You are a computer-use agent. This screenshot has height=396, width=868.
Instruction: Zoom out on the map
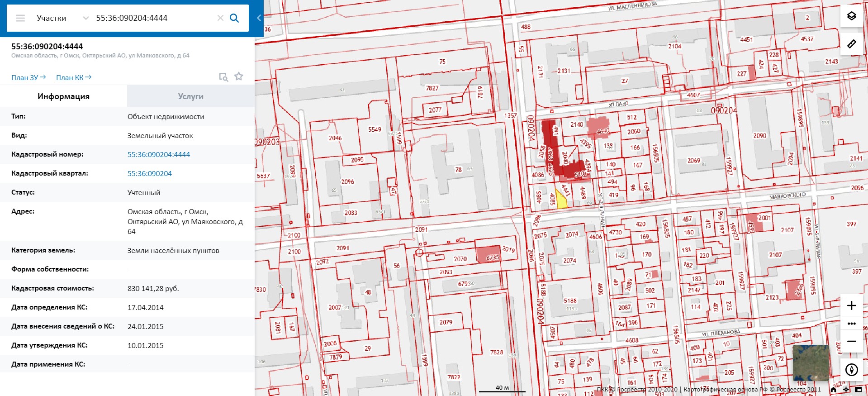coord(851,341)
